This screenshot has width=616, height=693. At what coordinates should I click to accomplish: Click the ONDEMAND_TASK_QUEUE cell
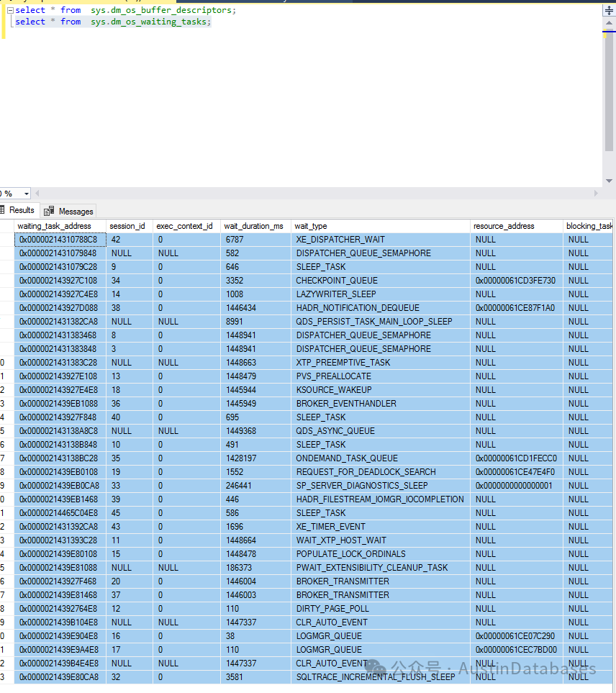(381, 458)
